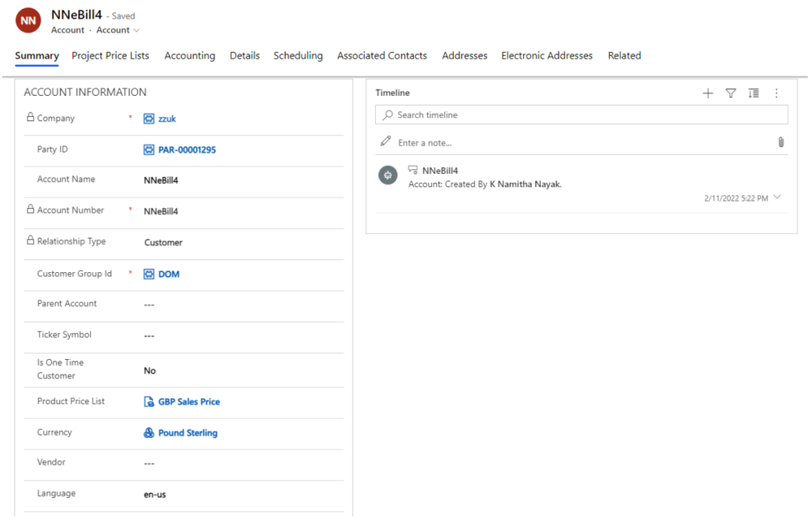Click the NN account avatar circle
Screen dimensions: 812x520
point(28,21)
